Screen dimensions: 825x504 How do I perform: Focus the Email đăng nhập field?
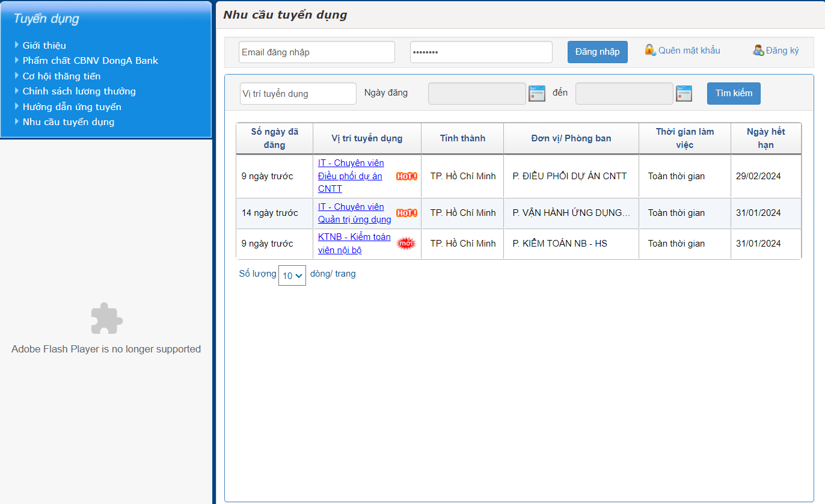(317, 52)
